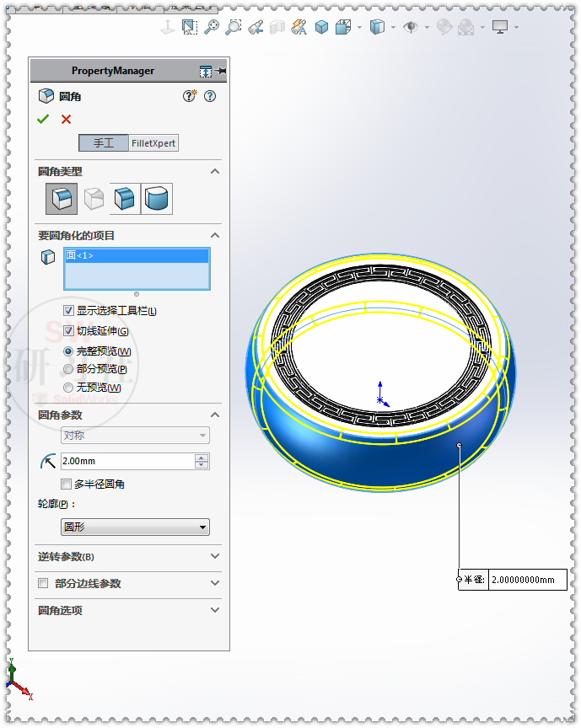Screen dimensions: 581x728
Task: Open Display Style dropdown arrow
Action: point(393,28)
